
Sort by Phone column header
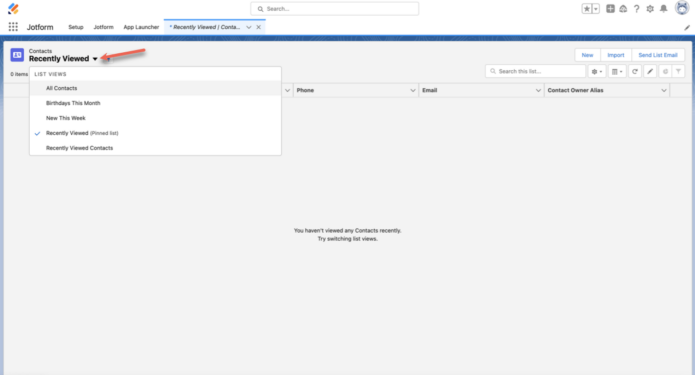point(305,90)
